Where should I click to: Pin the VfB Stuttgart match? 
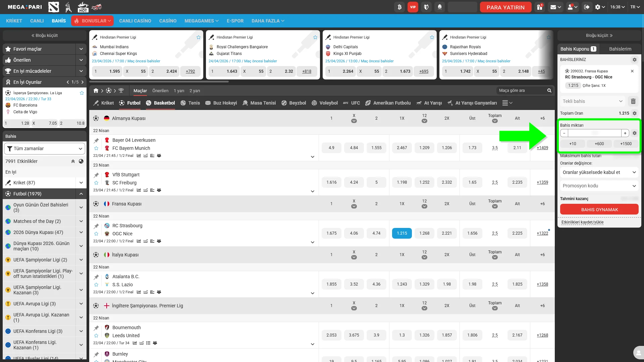96,175
